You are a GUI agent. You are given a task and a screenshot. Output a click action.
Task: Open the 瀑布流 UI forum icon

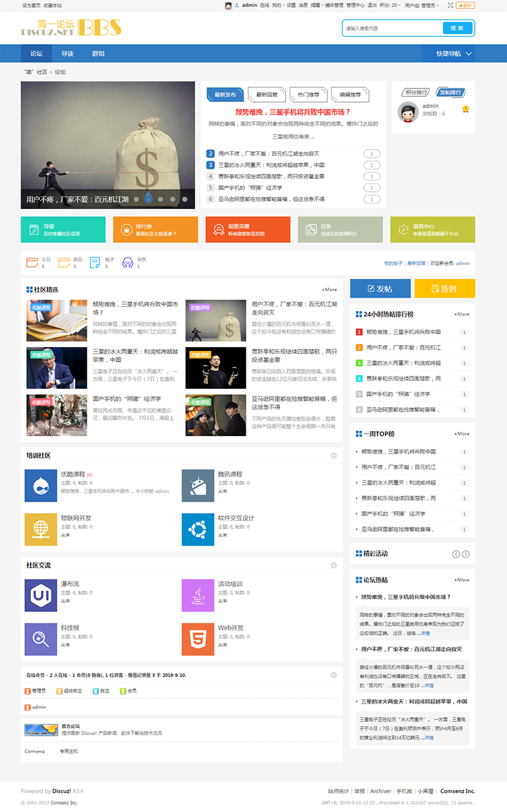click(41, 595)
